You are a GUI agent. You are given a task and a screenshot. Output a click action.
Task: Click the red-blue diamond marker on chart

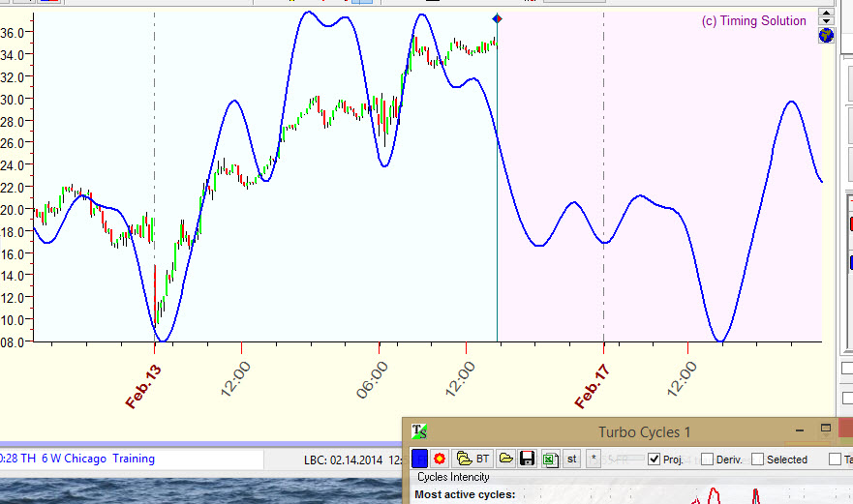pyautogui.click(x=497, y=18)
